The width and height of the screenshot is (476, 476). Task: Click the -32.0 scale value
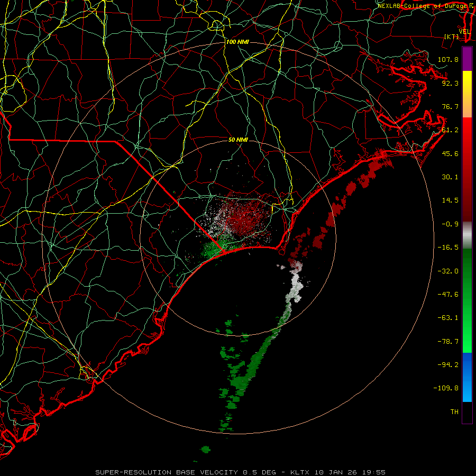pyautogui.click(x=448, y=271)
